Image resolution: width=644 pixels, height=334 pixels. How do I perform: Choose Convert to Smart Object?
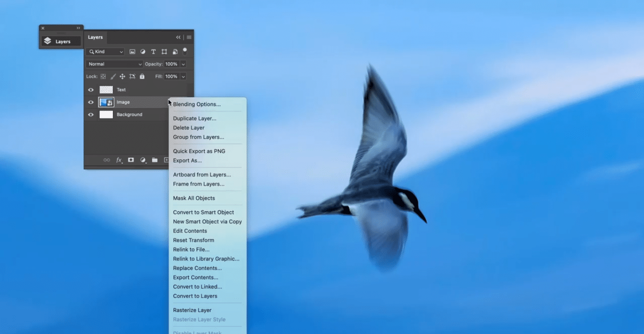coord(203,212)
